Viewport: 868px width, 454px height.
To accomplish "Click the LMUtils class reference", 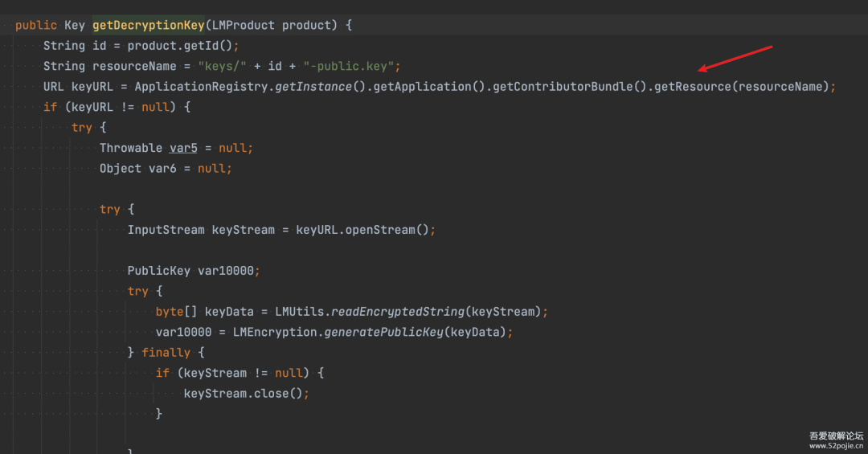I will pos(300,312).
